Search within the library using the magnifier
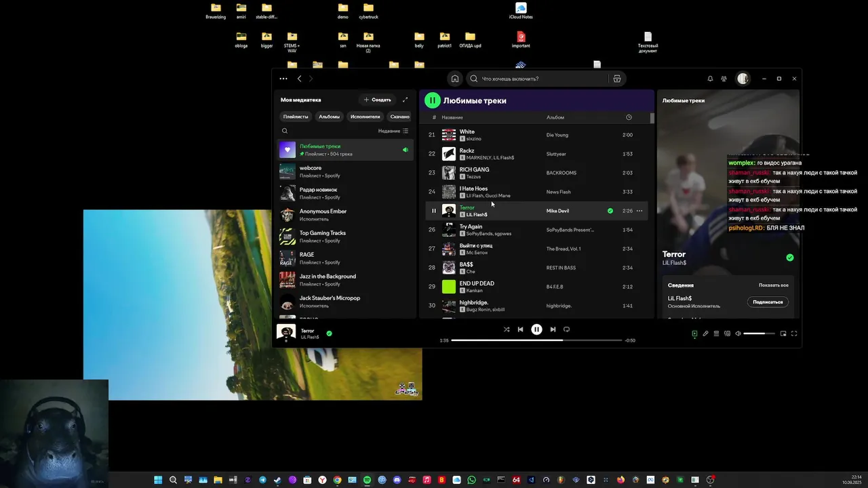 tap(285, 131)
